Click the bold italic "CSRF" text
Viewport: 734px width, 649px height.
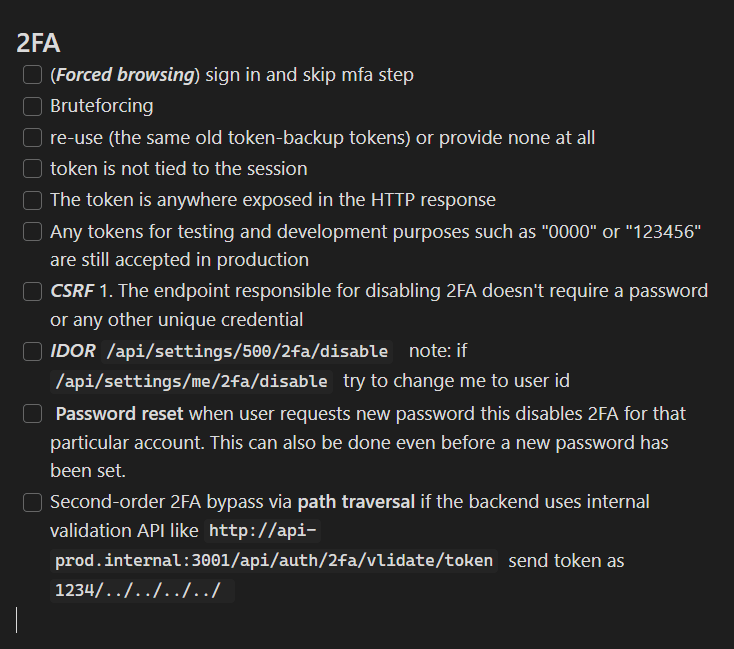(x=73, y=292)
